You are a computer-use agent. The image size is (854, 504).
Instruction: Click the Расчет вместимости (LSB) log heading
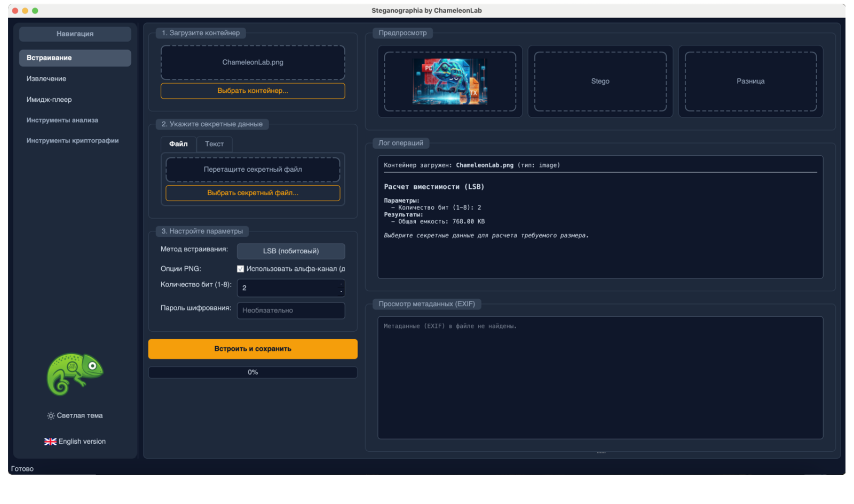point(434,187)
